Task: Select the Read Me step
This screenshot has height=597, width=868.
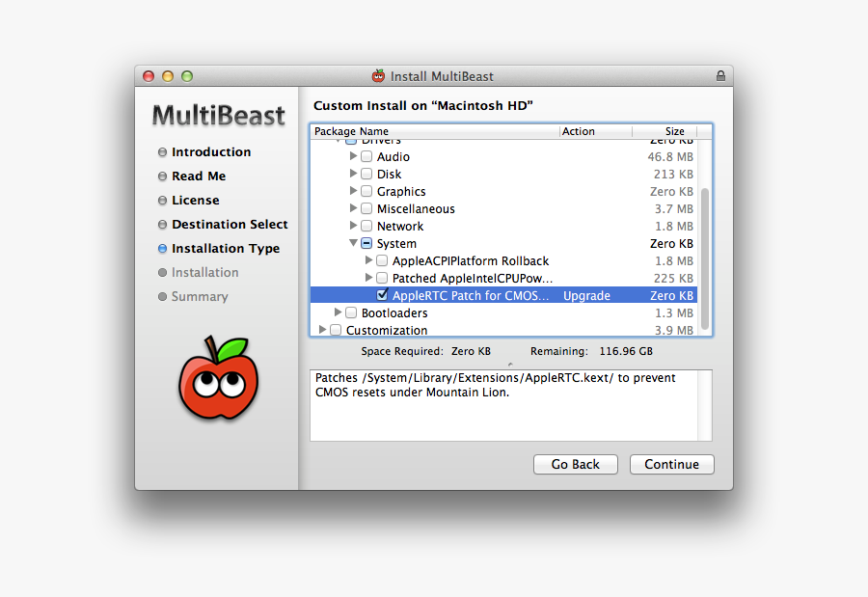Action: click(200, 176)
